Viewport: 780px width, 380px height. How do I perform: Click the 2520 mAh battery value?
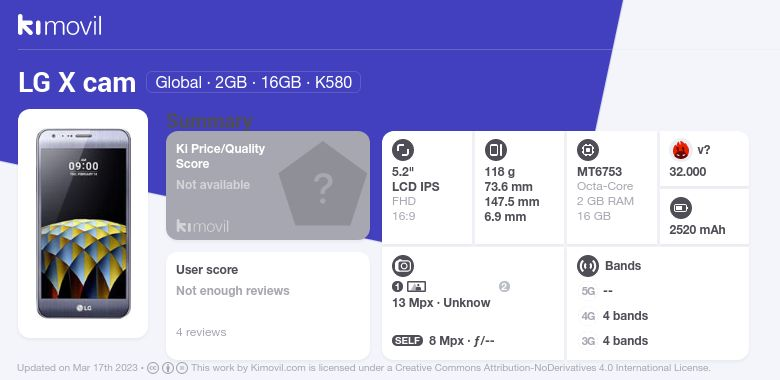click(697, 230)
